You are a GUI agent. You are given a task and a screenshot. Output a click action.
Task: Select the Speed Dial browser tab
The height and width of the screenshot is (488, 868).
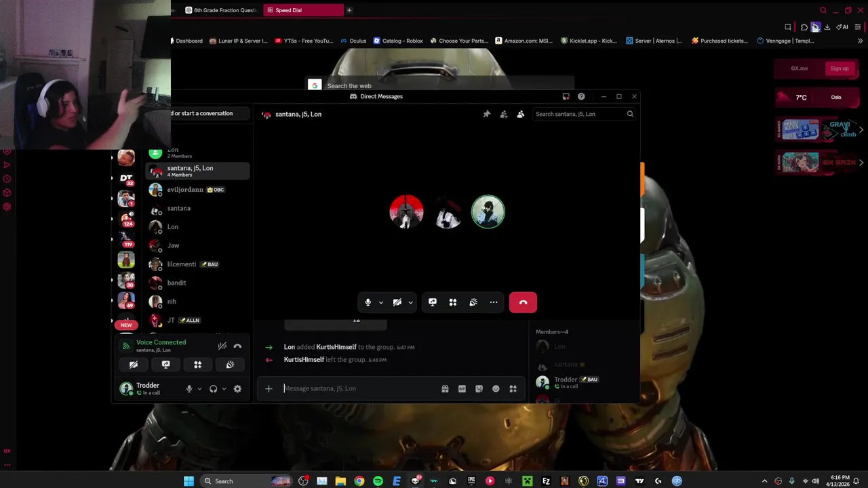click(303, 10)
